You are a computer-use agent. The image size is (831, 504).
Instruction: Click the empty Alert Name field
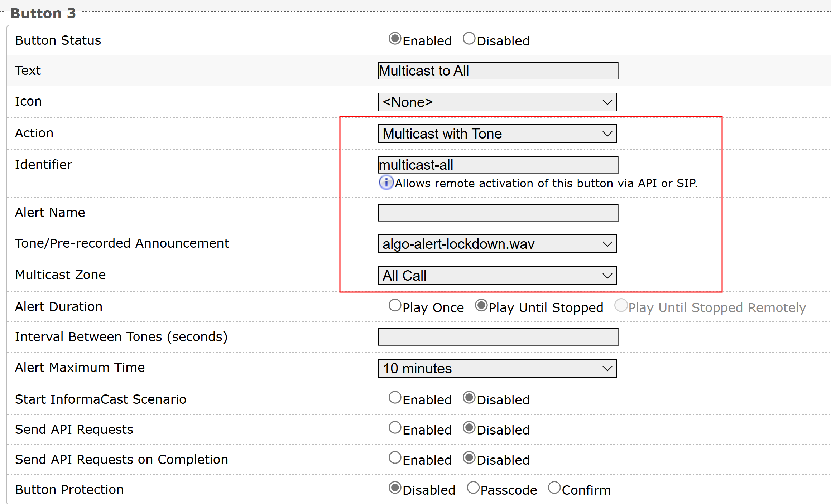(498, 213)
